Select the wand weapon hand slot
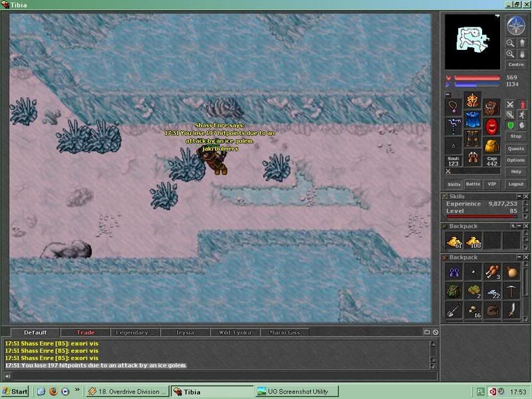The image size is (532, 399). 454,127
